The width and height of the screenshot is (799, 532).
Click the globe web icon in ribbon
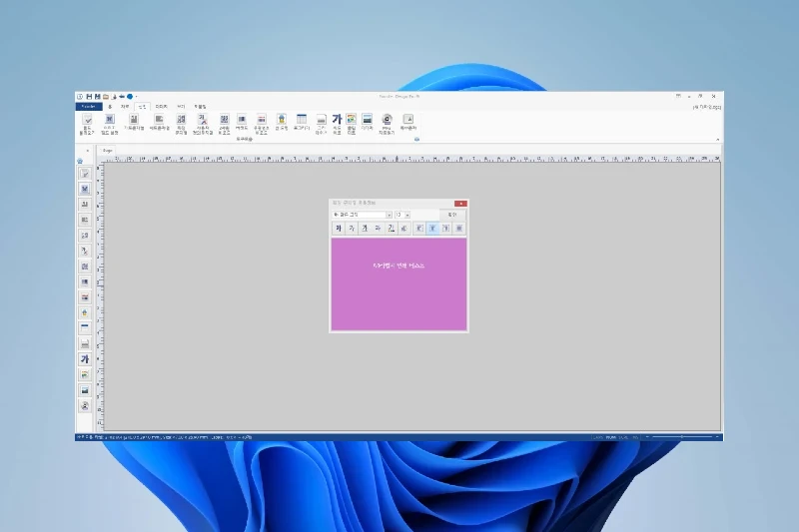pos(387,119)
